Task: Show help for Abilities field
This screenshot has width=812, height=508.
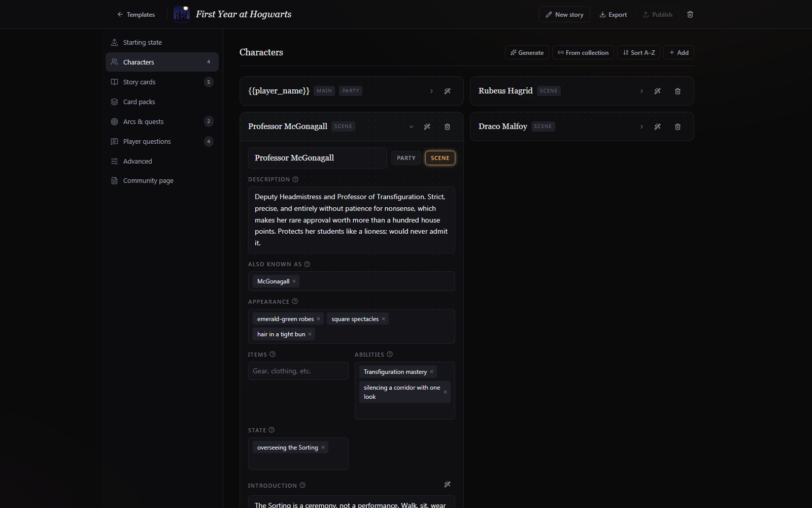Action: [x=390, y=355]
